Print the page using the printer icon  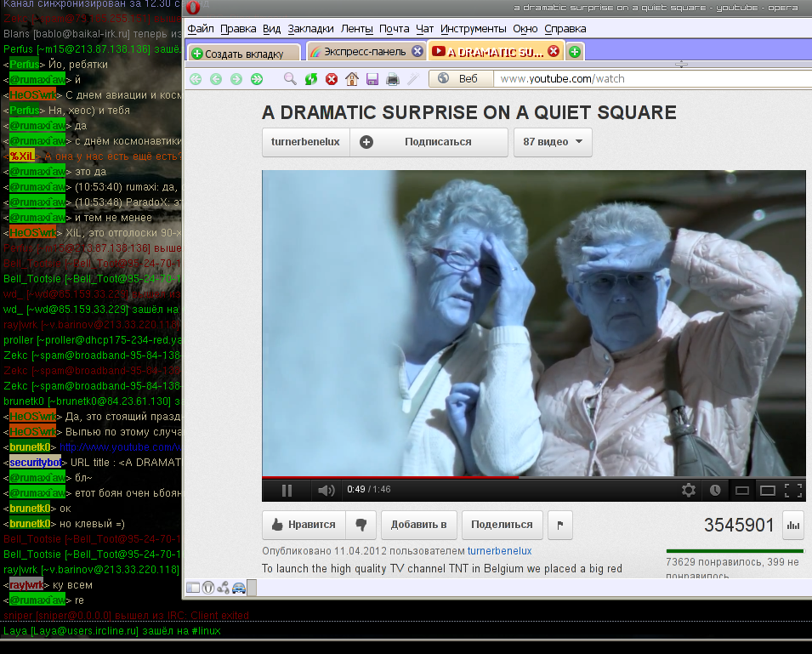pos(392,79)
